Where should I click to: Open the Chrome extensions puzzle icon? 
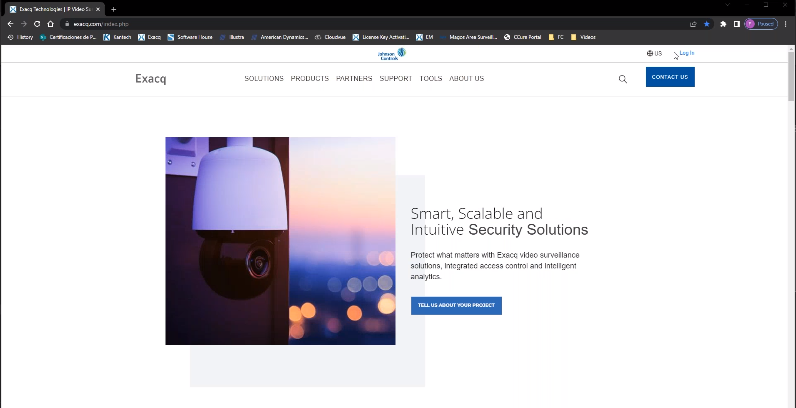(x=723, y=23)
